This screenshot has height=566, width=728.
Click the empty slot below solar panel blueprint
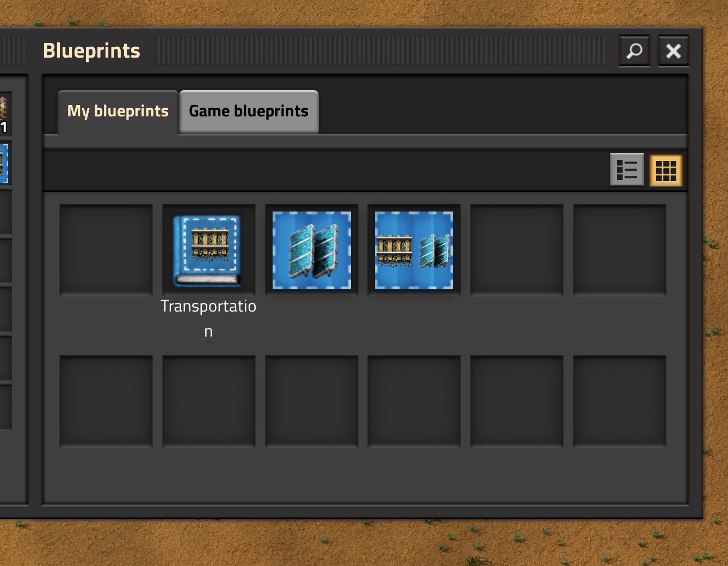[x=311, y=402]
